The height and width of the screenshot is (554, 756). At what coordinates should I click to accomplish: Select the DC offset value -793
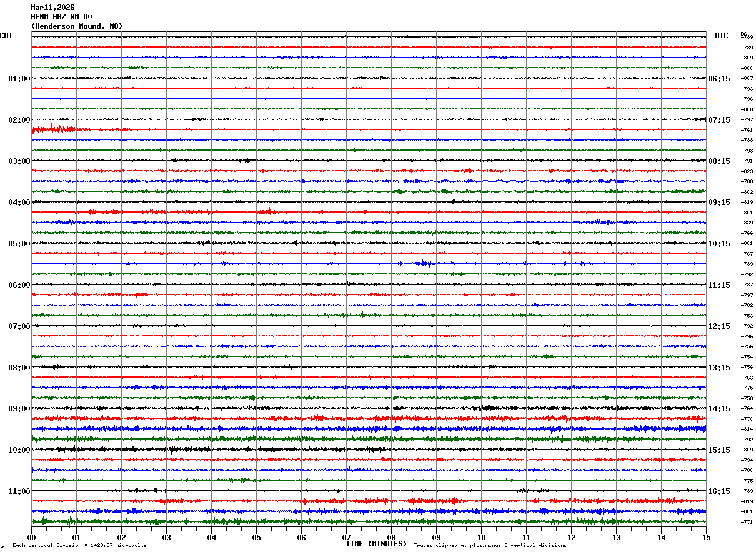pos(747,89)
